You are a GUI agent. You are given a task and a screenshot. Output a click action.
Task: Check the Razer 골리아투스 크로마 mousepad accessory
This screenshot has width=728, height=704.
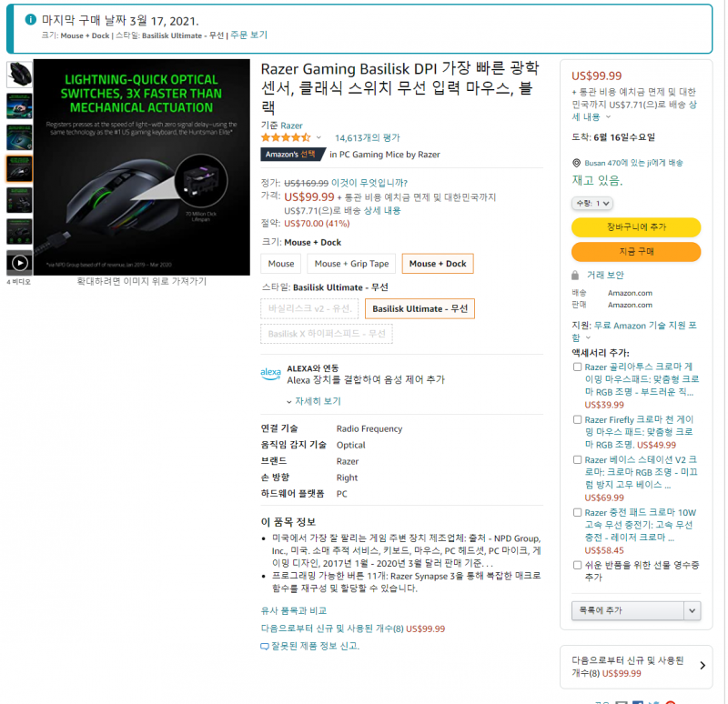click(577, 367)
